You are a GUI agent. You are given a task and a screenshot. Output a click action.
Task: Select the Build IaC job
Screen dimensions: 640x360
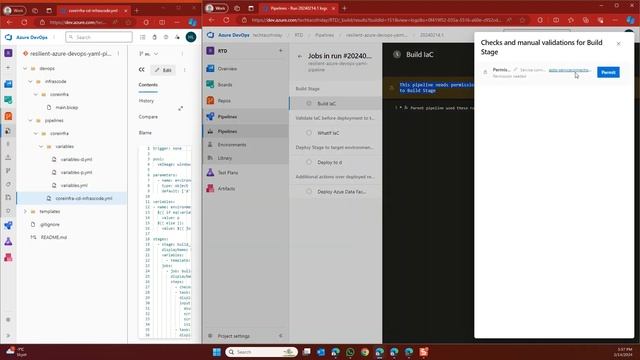point(336,104)
